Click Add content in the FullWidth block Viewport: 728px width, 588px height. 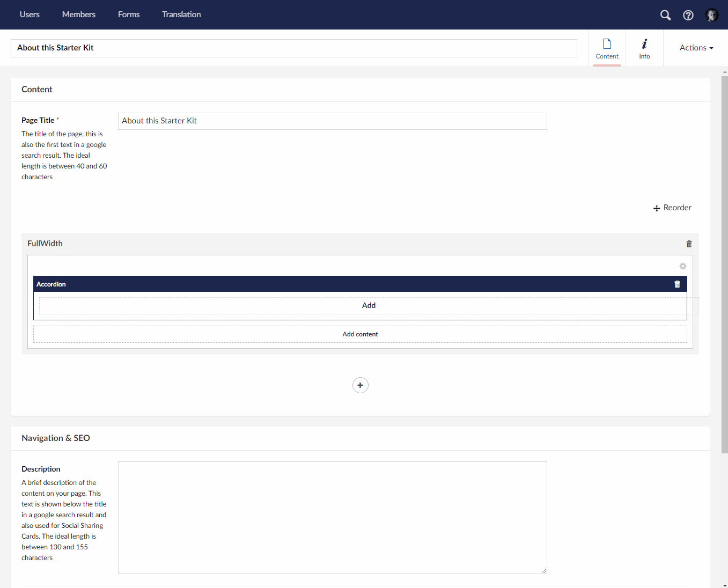[x=360, y=334]
